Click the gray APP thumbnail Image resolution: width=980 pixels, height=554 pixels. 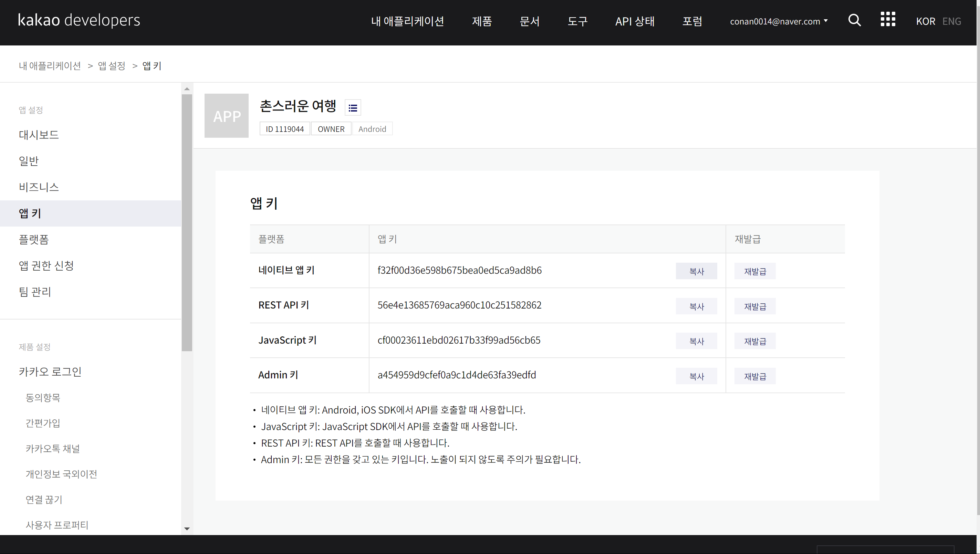coord(226,116)
